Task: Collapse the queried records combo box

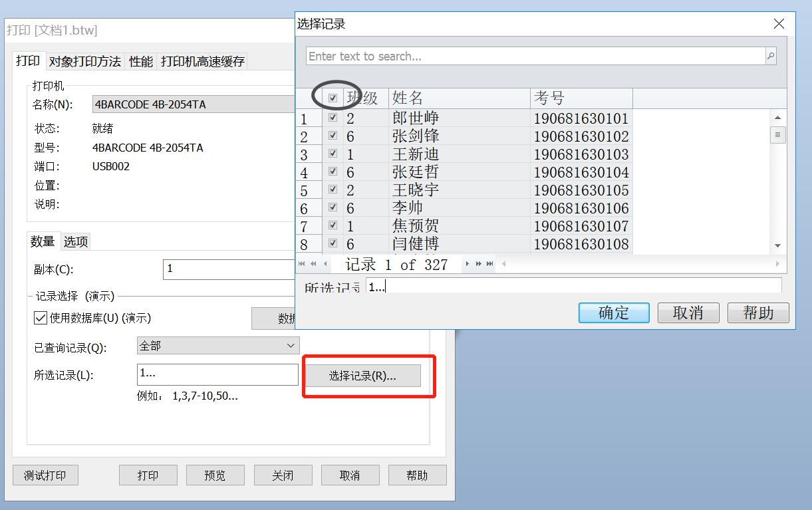Action: pos(290,345)
